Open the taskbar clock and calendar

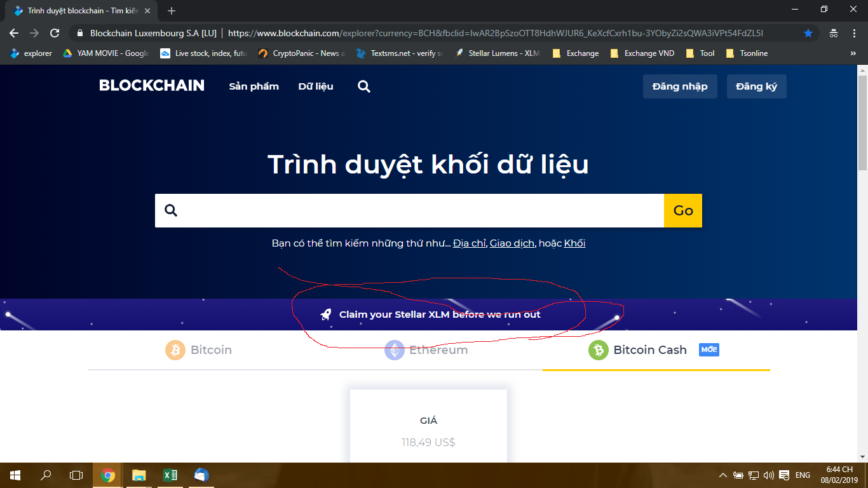click(x=839, y=475)
